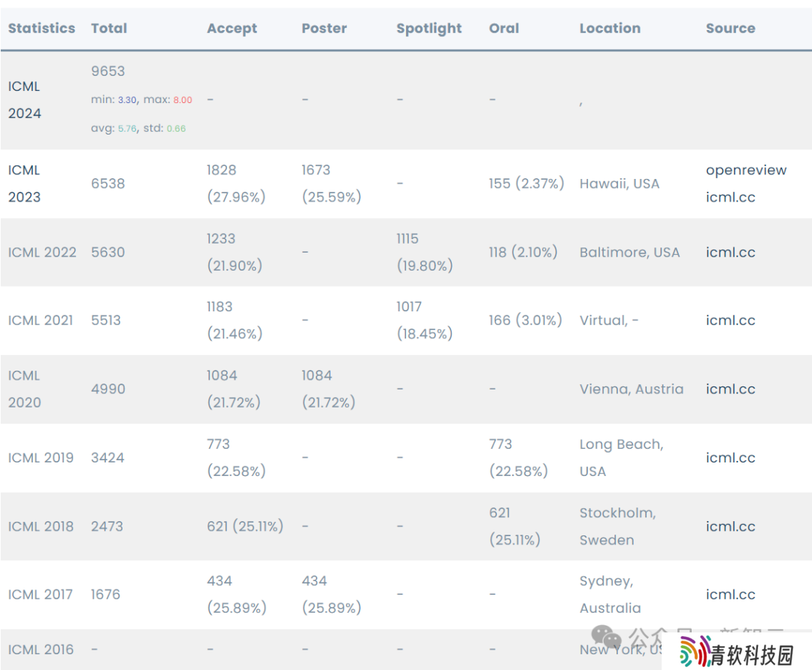Select the ICML 2023 row label
Screen dimensions: 812x670
coord(24,183)
